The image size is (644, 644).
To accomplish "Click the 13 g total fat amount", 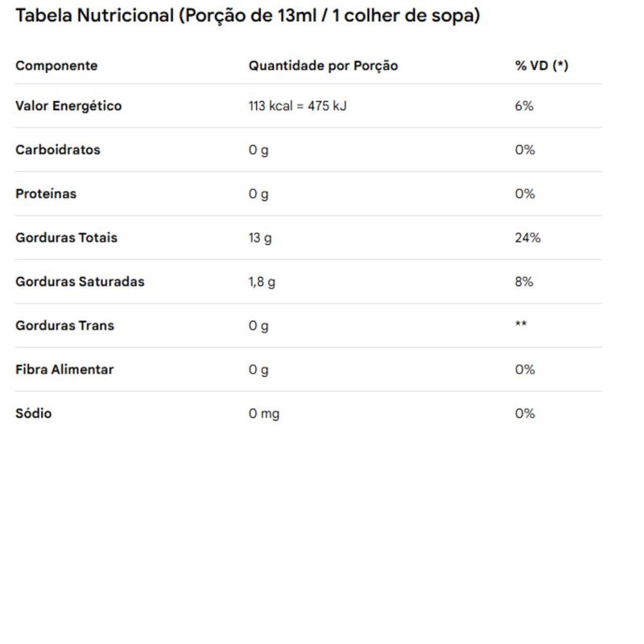I will coord(260,238).
